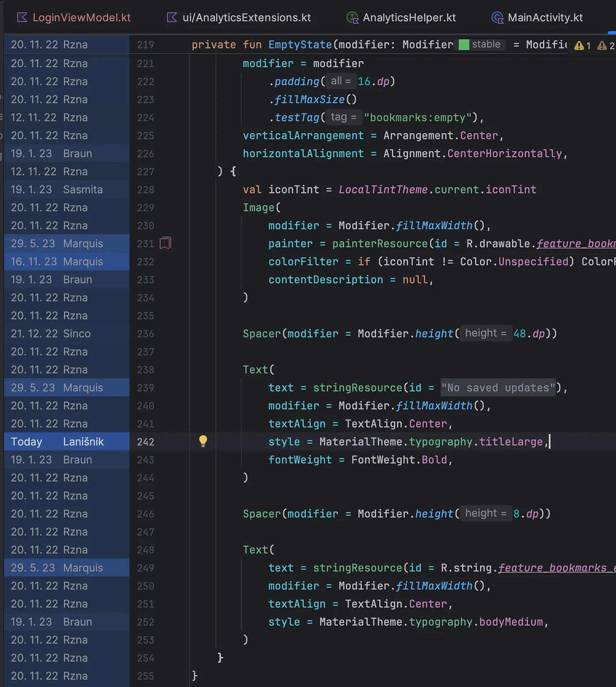Click the Kotlin file icon of LoginViewModel.kt
The width and height of the screenshot is (616, 687).
22,18
